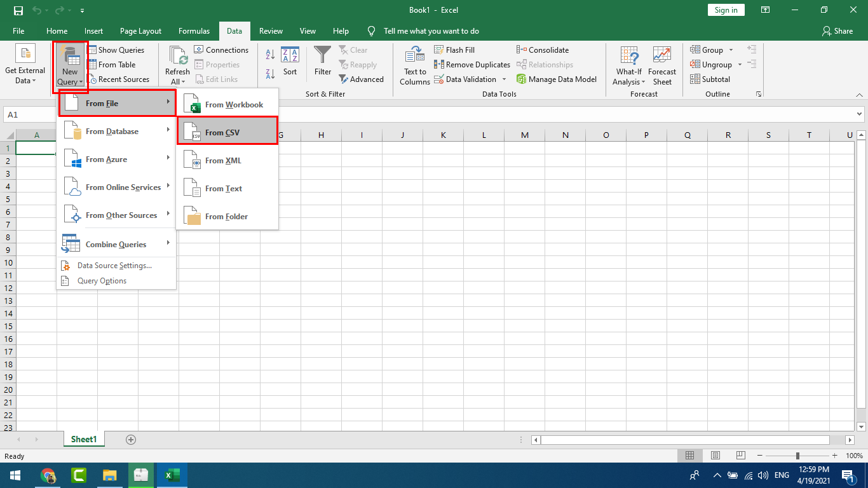Open the Forecast Sheet tool
Image resolution: width=868 pixels, height=488 pixels.
(662, 65)
